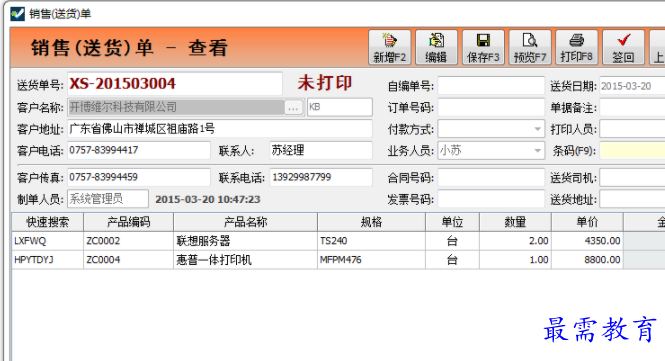665x361 pixels.
Task: Select the ZC0004 product code cell
Action: click(x=129, y=260)
